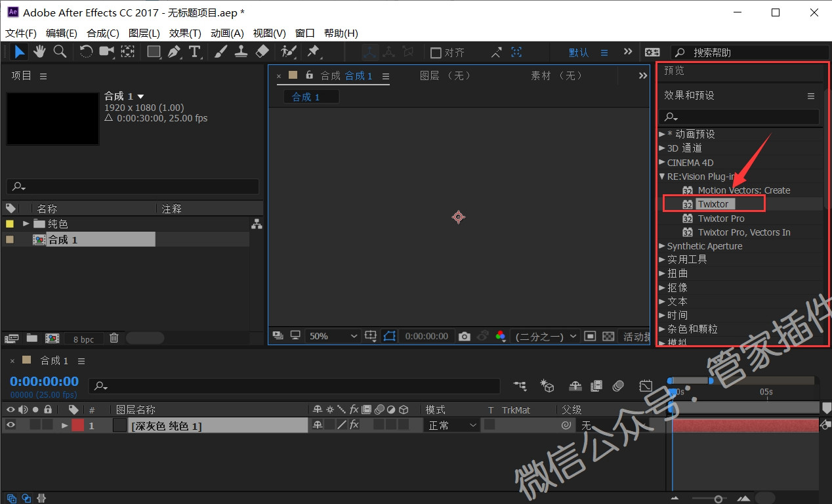The width and height of the screenshot is (832, 504).
Task: Hide the 深灰色 纯色 1 layer eye
Action: coord(10,425)
